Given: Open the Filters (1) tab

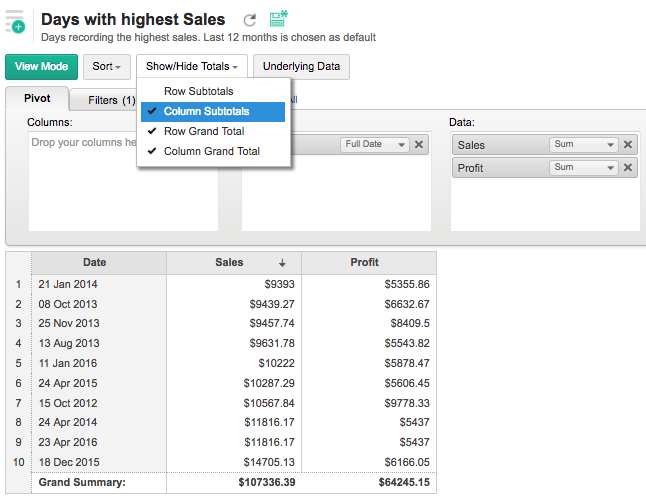Looking at the screenshot, I should tap(110, 100).
